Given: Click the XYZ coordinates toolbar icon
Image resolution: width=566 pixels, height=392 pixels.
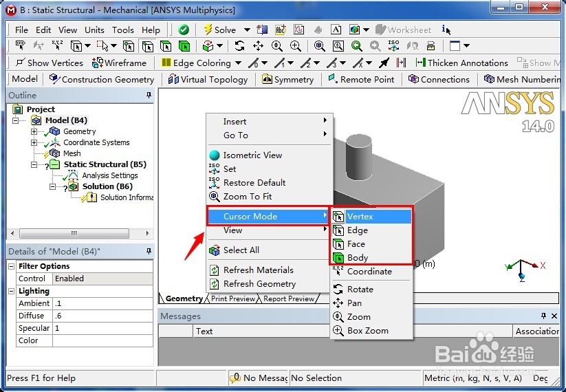Looking at the screenshot, I should tap(57, 46).
